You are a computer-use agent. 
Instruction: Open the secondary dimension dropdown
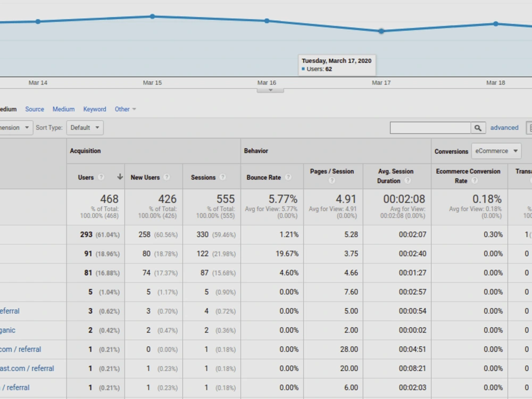coord(15,128)
